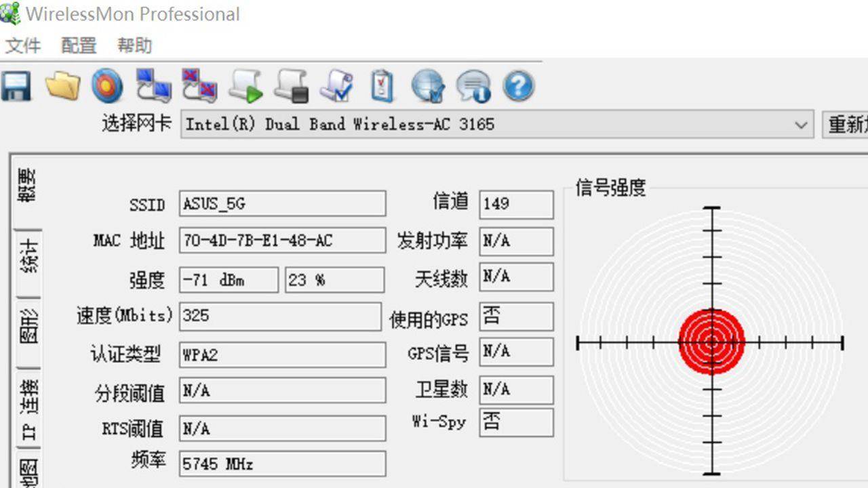The image size is (868, 488).
Task: Open logging options via the checkmark scroll icon
Action: click(x=337, y=85)
